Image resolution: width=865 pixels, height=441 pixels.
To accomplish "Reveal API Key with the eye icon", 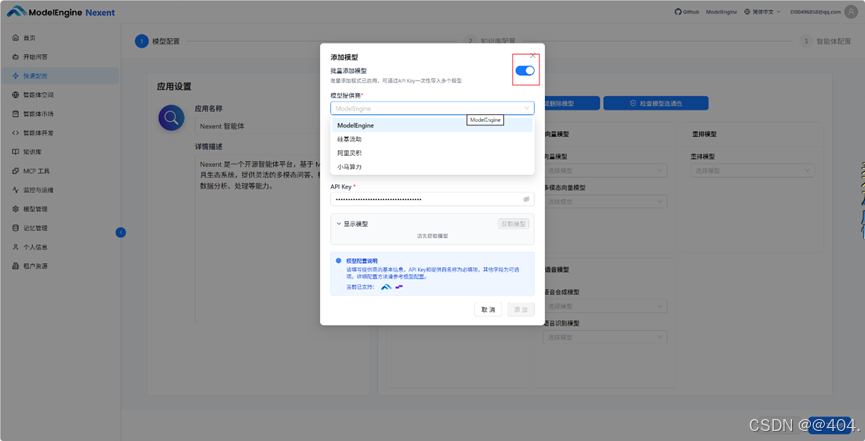I will click(x=526, y=199).
